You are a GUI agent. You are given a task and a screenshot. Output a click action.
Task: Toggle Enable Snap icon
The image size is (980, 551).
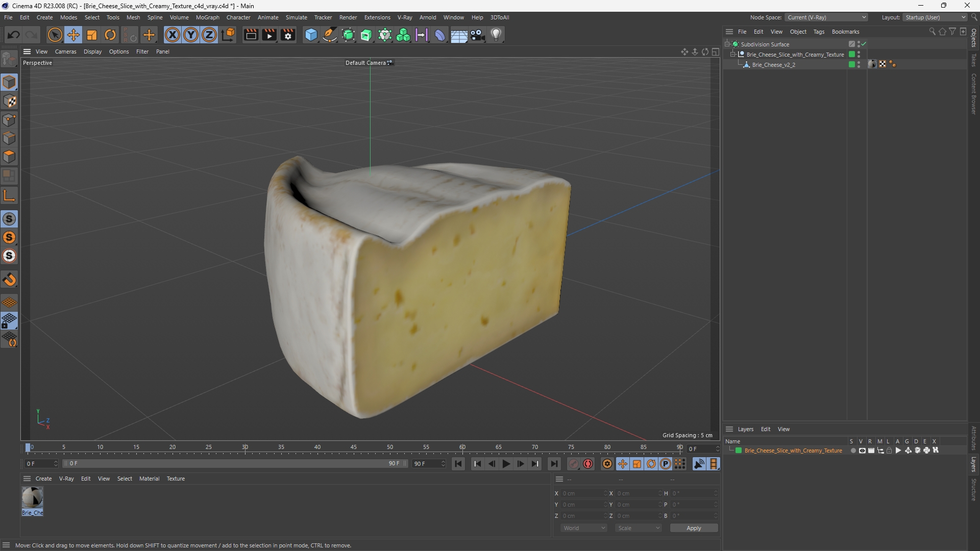[x=9, y=219]
